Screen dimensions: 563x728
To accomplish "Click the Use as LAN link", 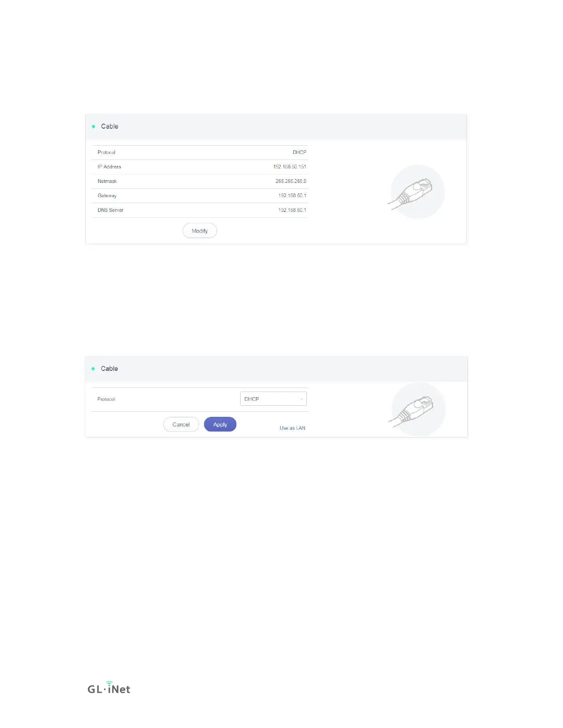I will (293, 428).
